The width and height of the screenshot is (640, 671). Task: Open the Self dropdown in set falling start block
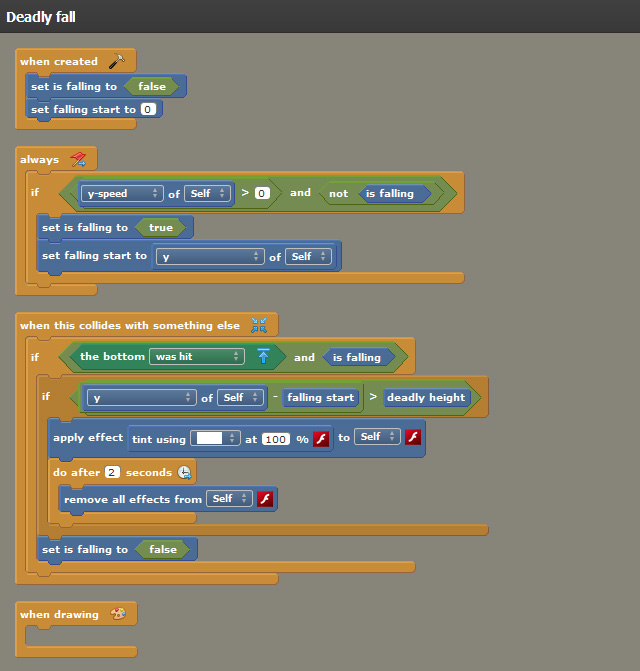tap(308, 257)
